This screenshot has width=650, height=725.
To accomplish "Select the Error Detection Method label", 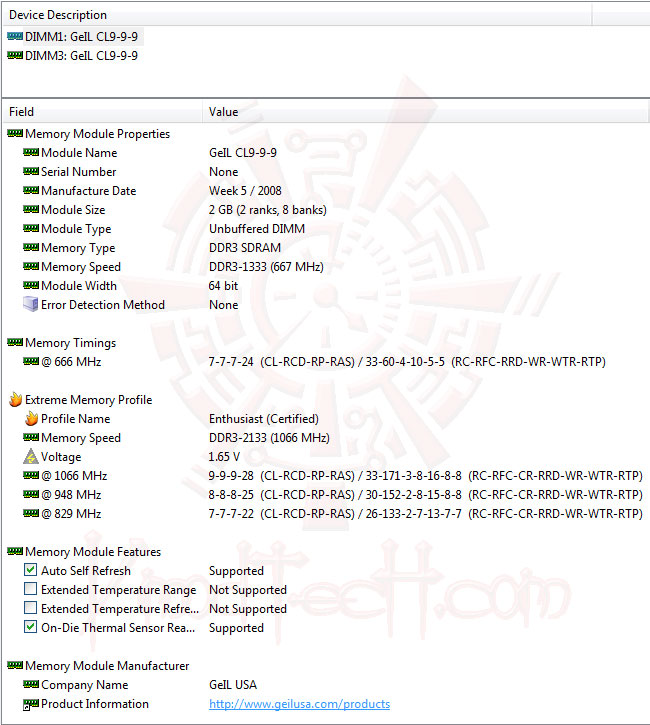I will 103,305.
